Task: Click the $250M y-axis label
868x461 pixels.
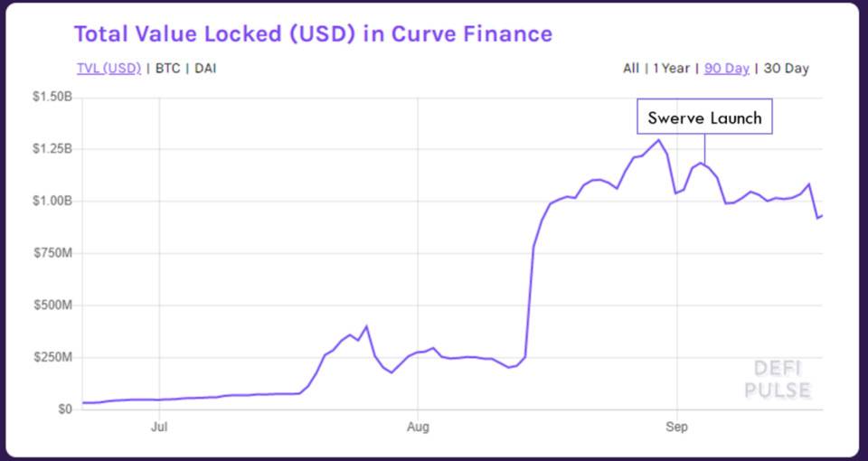Action: point(55,358)
